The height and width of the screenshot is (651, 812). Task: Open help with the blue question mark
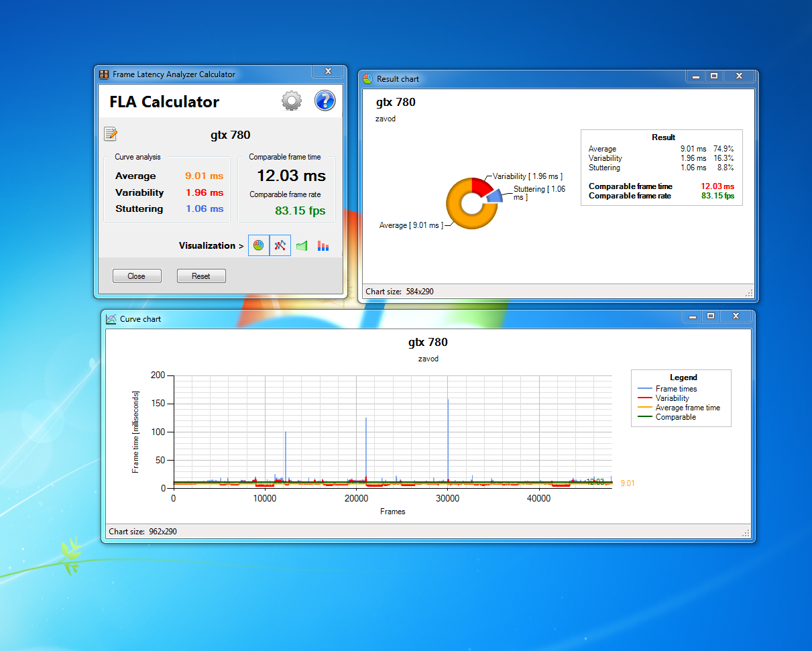(325, 101)
